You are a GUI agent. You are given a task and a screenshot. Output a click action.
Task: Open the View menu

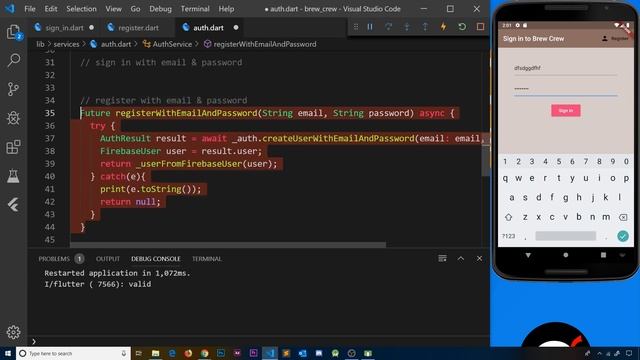click(113, 9)
